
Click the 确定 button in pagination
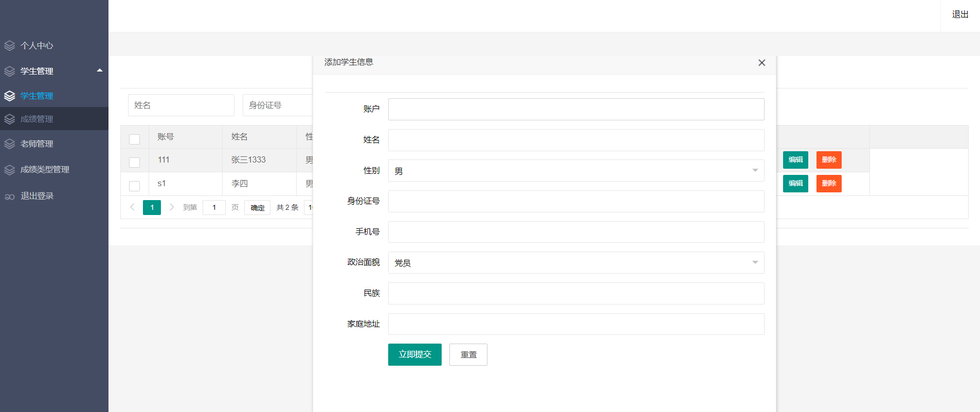click(258, 207)
